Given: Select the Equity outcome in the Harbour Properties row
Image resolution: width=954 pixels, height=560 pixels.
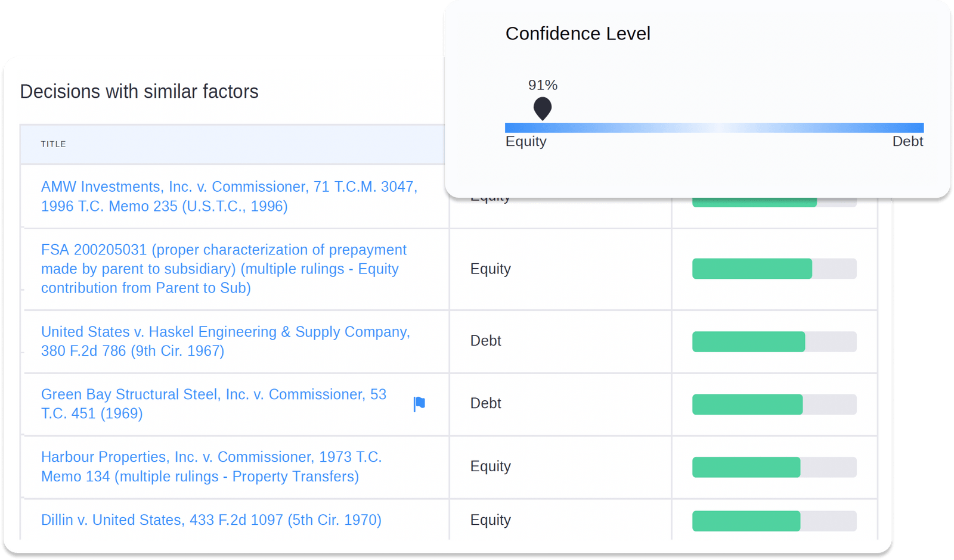Looking at the screenshot, I should pyautogui.click(x=490, y=466).
